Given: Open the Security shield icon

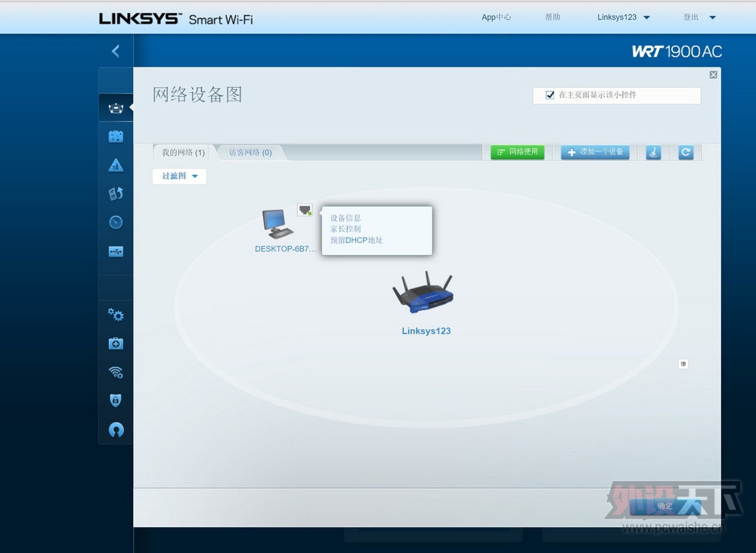Looking at the screenshot, I should [x=116, y=400].
